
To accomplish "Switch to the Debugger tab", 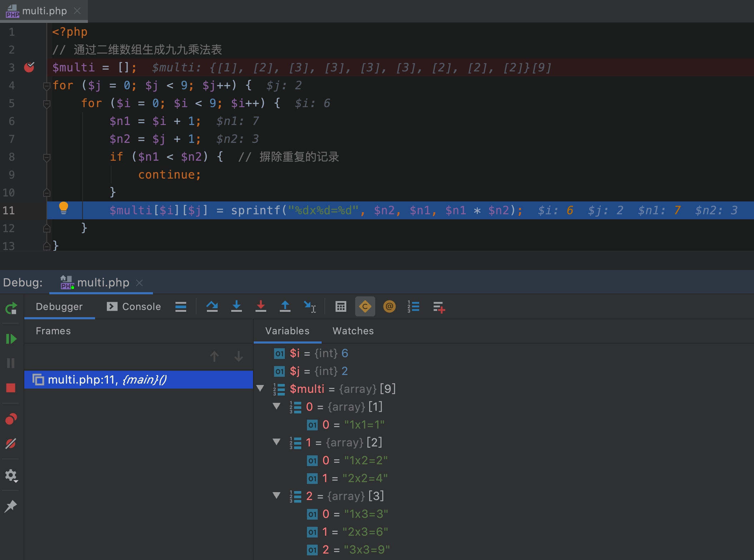I will pos(59,307).
